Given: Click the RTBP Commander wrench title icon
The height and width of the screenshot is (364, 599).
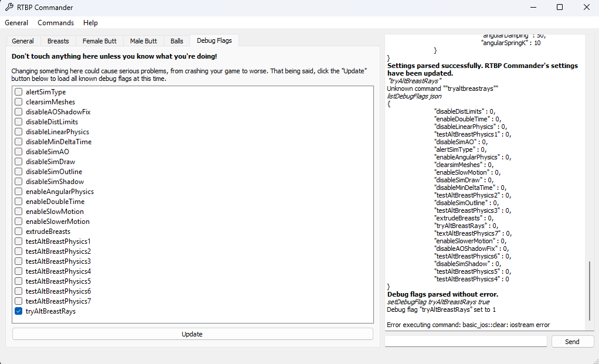Looking at the screenshot, I should tap(9, 7).
